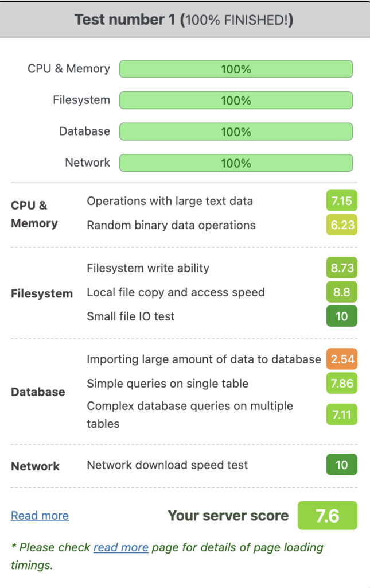
Task: Click the Filesystem 100% progress bar
Action: tap(236, 100)
